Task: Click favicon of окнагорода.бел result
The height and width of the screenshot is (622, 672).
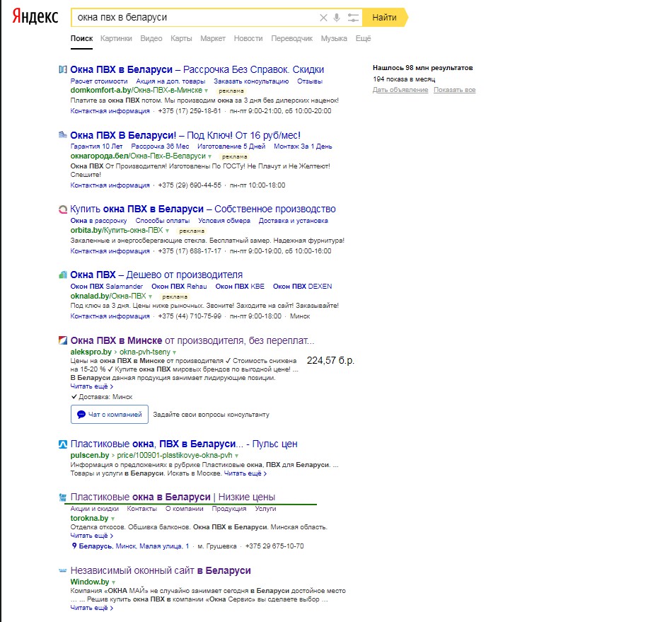Action: tap(62, 135)
